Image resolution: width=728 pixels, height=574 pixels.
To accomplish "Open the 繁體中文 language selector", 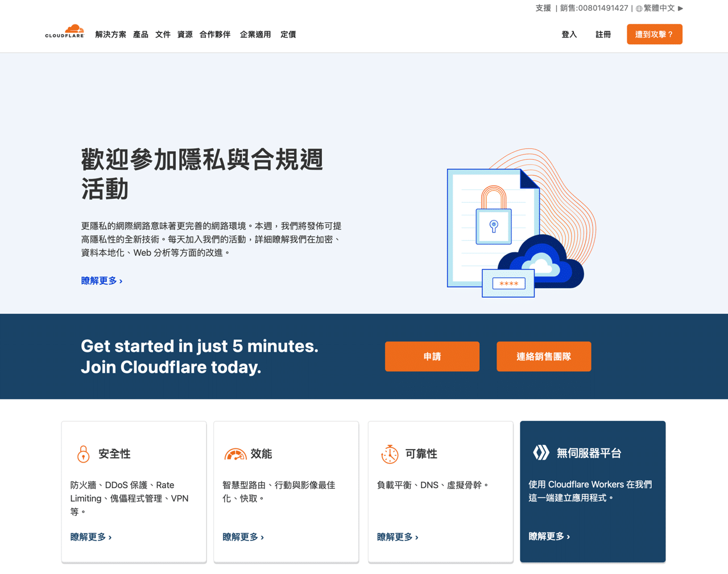I will pos(659,9).
